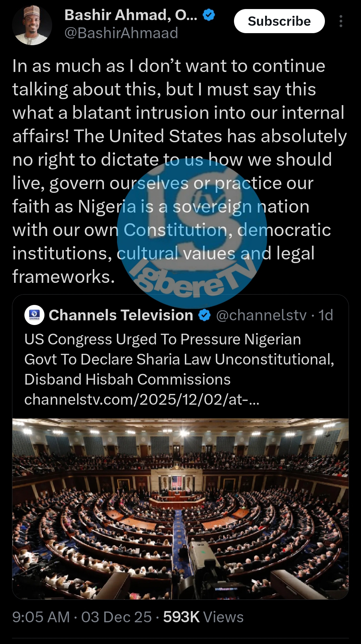361x644 pixels.
Task: Open the quoted post headline text
Action: click(x=179, y=359)
